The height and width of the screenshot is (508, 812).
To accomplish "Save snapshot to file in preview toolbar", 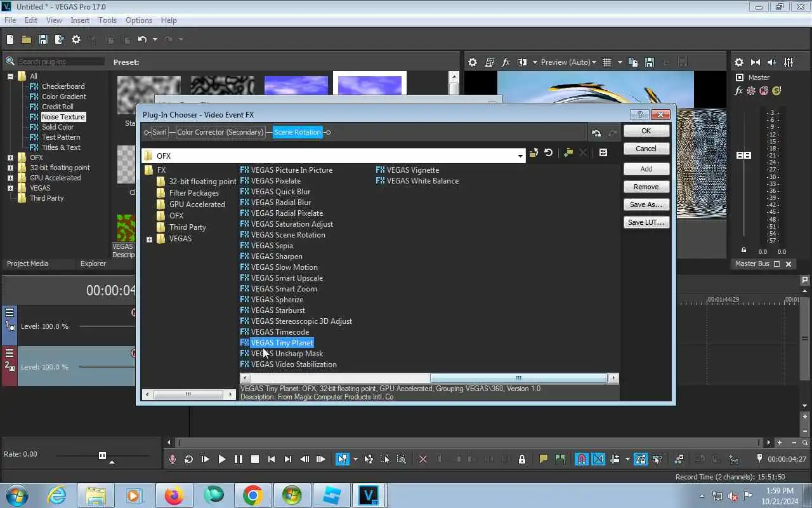I will [x=649, y=62].
